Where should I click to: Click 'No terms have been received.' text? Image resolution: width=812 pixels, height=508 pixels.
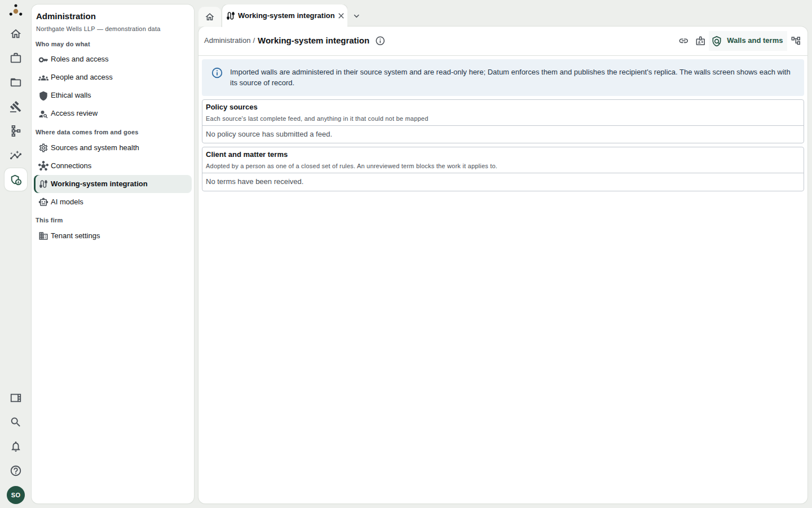coord(254,182)
